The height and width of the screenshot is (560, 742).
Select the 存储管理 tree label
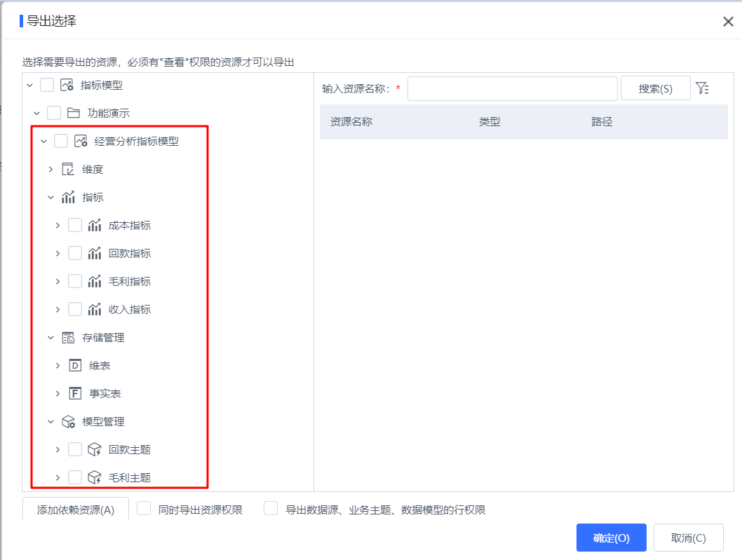point(103,338)
